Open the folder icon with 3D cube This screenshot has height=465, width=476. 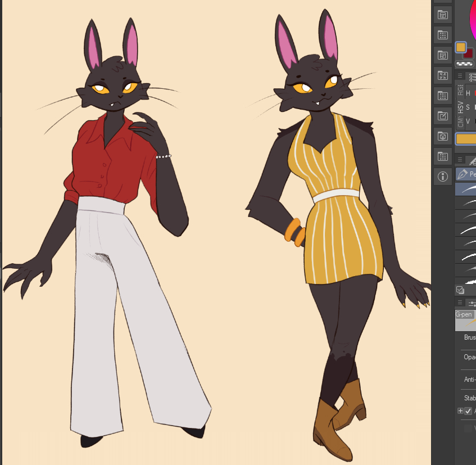(442, 136)
